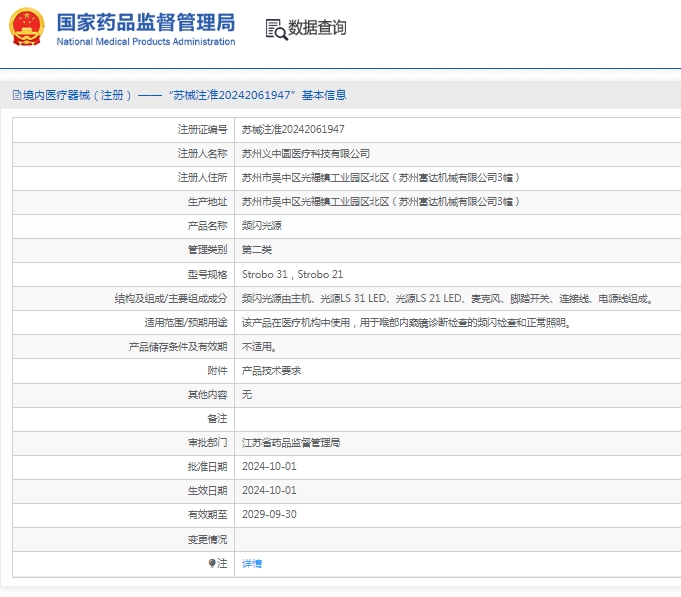Click attachment value 产品技术要求

pos(271,371)
